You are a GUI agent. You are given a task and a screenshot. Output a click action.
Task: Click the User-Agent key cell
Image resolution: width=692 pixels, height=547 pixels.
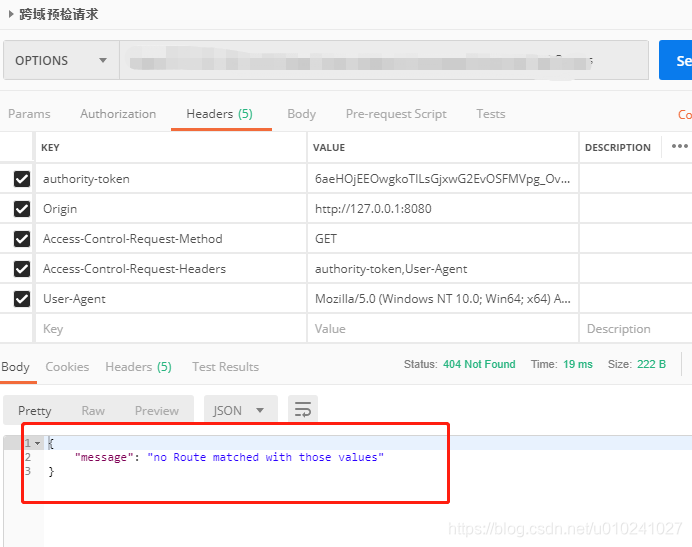tap(171, 299)
